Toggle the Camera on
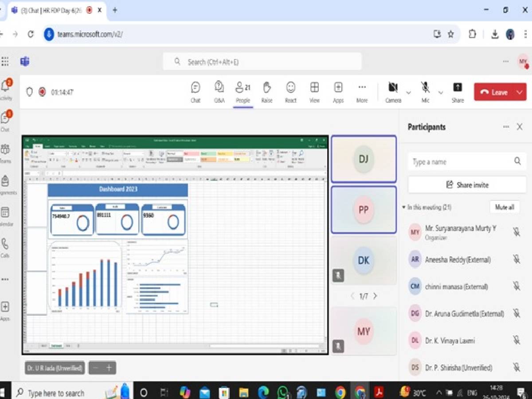Screen dimensions: 532x399 [x=393, y=92]
